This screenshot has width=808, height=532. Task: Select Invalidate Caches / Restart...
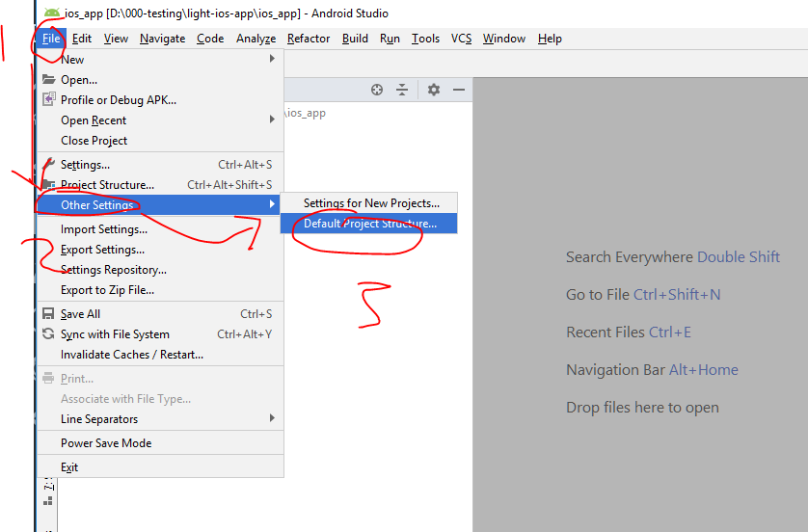(160, 355)
